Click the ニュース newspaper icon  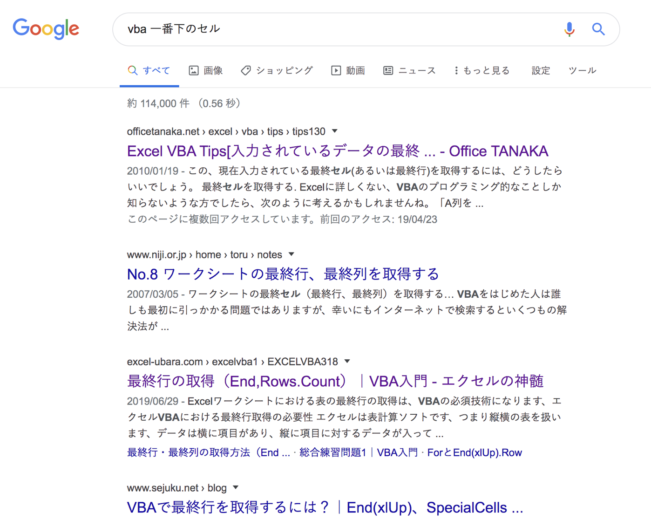click(388, 71)
